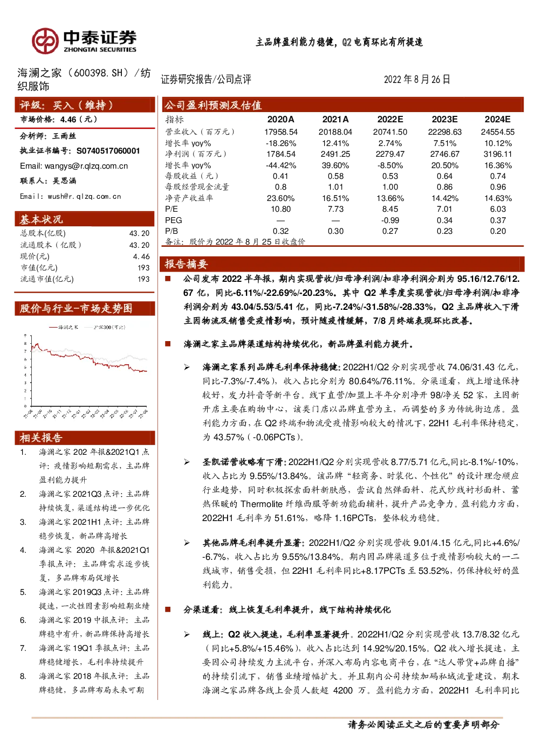Click the stock price trend chart
The width and height of the screenshot is (535, 756).
point(86,372)
